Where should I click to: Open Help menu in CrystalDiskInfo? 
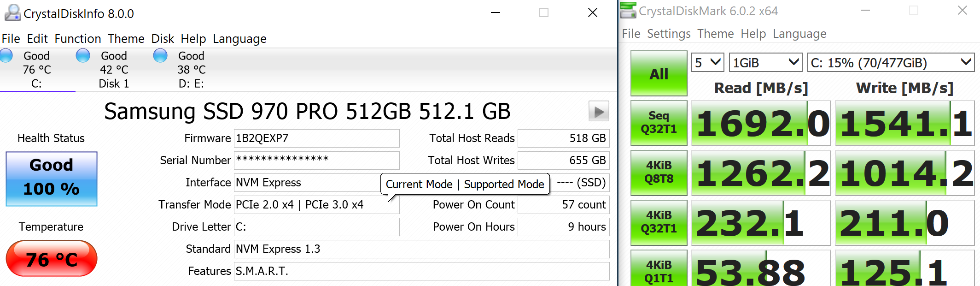tap(193, 39)
